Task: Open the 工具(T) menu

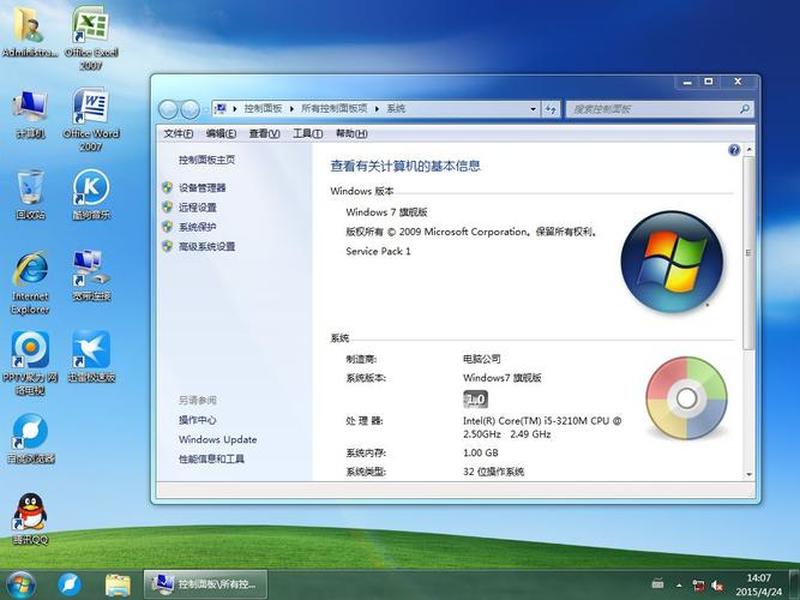Action: 307,134
